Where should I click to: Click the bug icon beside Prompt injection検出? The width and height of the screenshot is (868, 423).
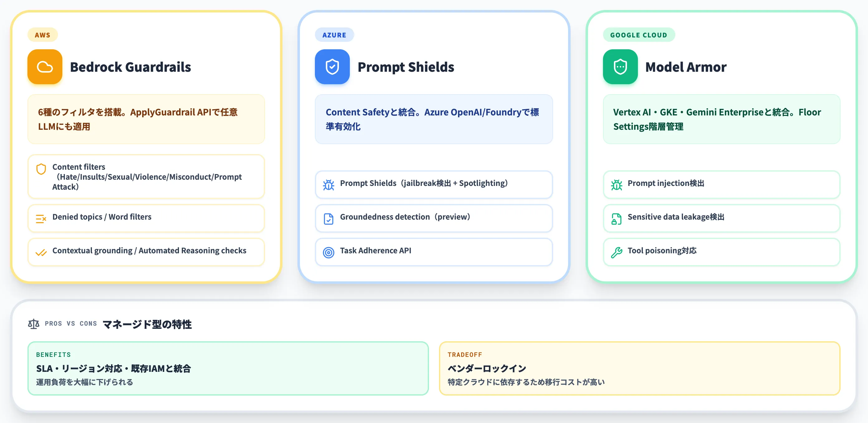coord(617,185)
